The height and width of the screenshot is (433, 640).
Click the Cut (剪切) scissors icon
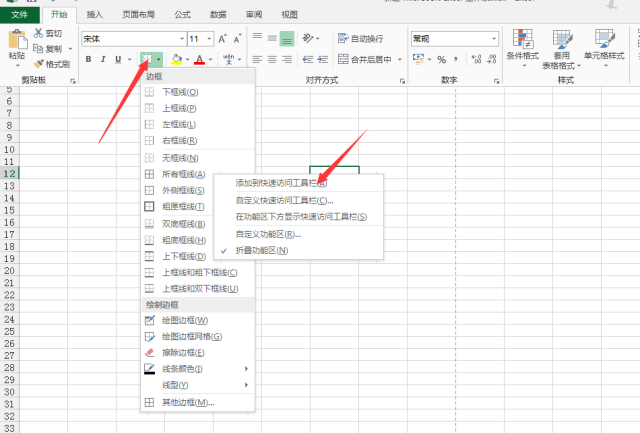[38, 33]
